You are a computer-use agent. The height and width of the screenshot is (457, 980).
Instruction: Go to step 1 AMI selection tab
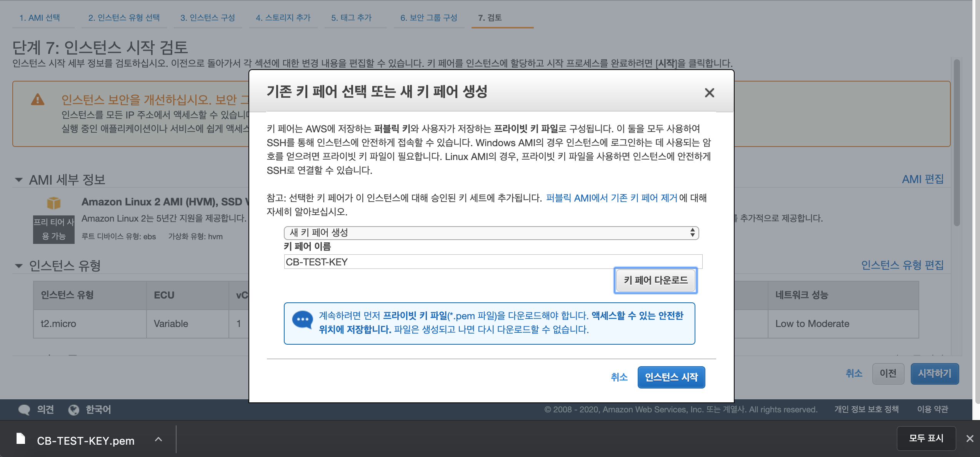40,18
